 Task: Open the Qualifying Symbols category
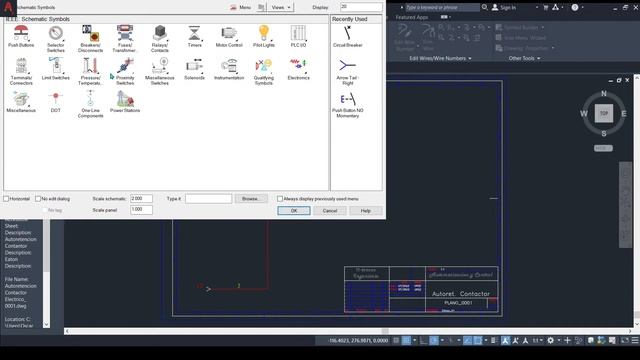[264, 71]
